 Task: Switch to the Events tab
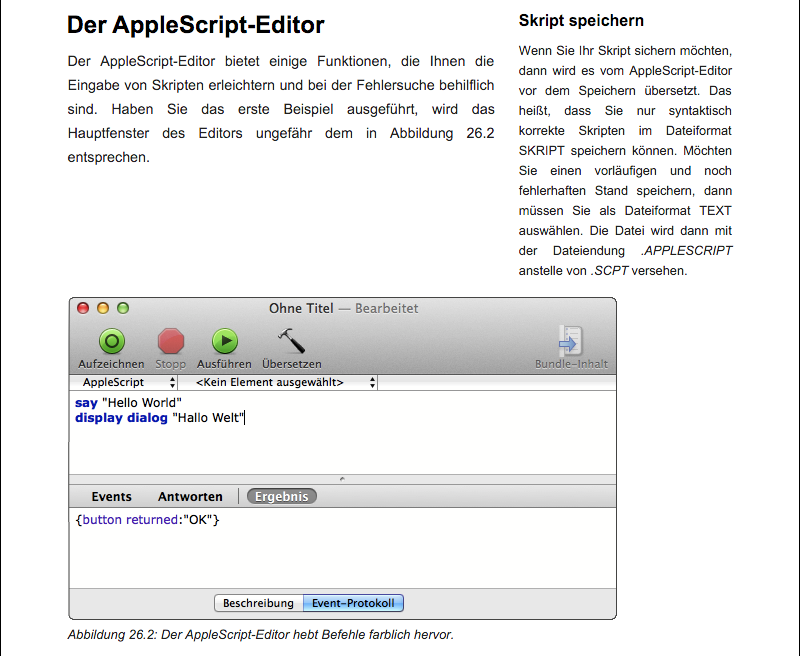click(x=111, y=496)
